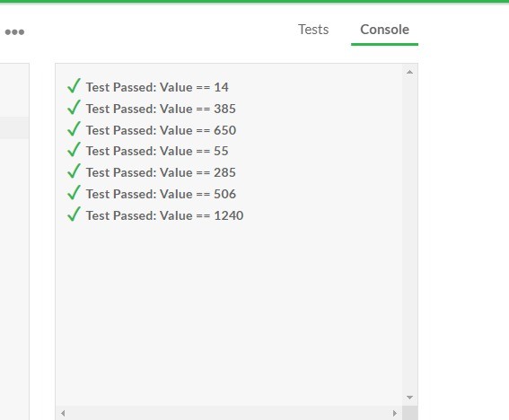Click the green checkmark beside Value == 285
Viewport: 509px width, 420px height.
click(74, 171)
